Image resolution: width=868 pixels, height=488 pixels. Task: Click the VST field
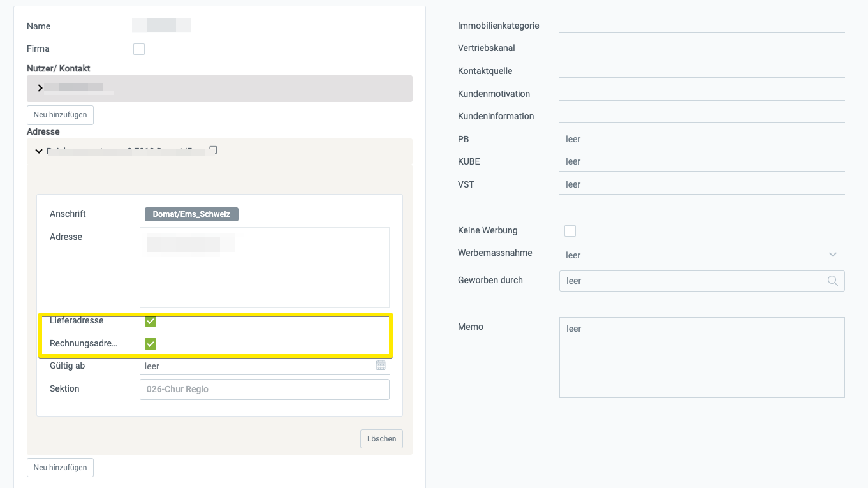pyautogui.click(x=702, y=184)
